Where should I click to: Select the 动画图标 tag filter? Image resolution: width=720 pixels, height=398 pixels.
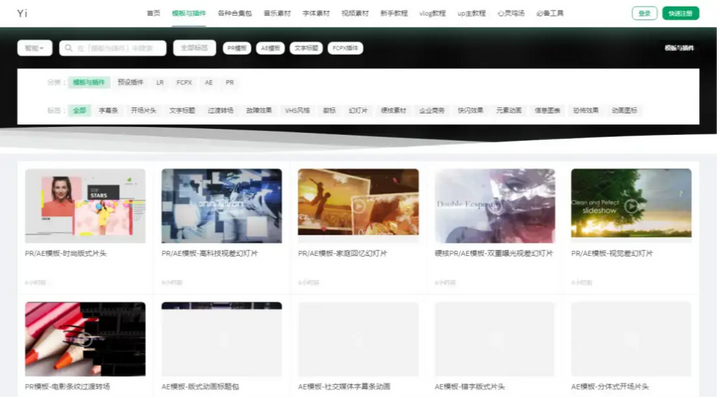coord(624,111)
